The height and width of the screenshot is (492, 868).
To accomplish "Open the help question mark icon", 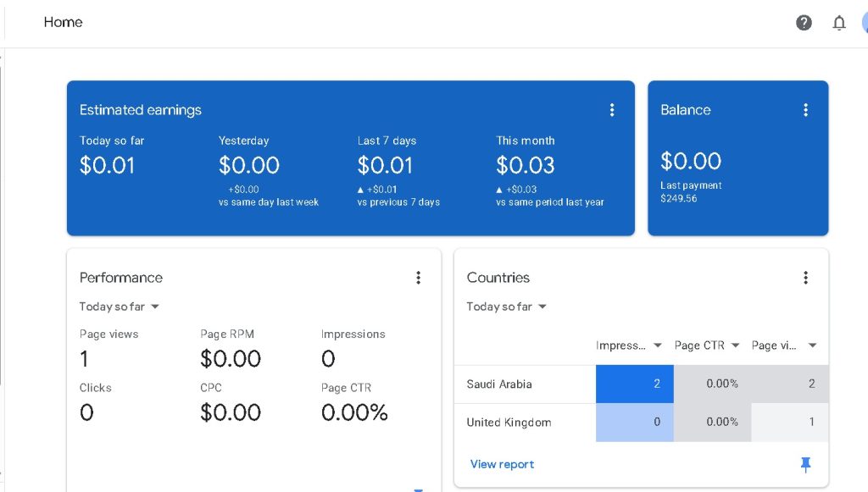I will click(x=804, y=23).
